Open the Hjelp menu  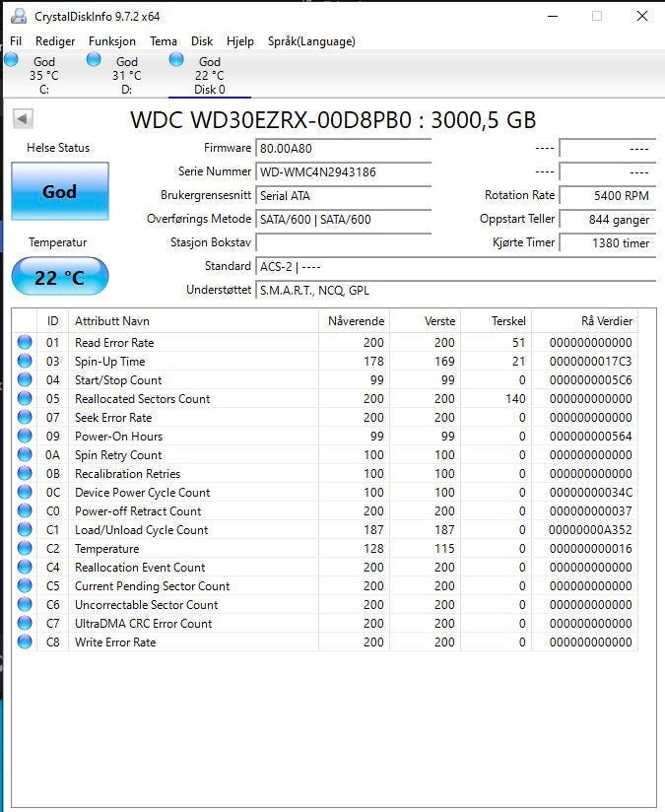coord(239,41)
